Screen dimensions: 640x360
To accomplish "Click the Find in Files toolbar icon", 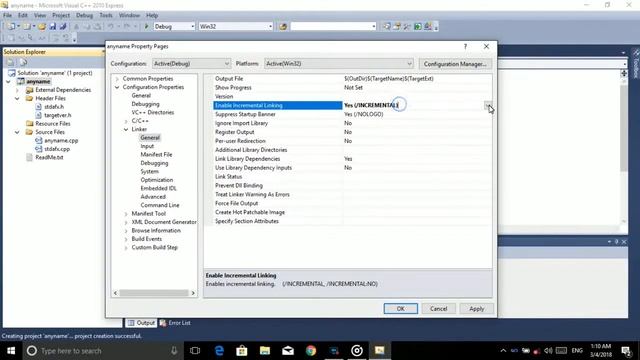I will 283,27.
